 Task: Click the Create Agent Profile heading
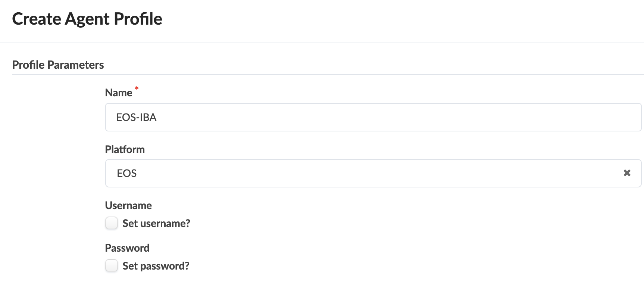coord(87,19)
